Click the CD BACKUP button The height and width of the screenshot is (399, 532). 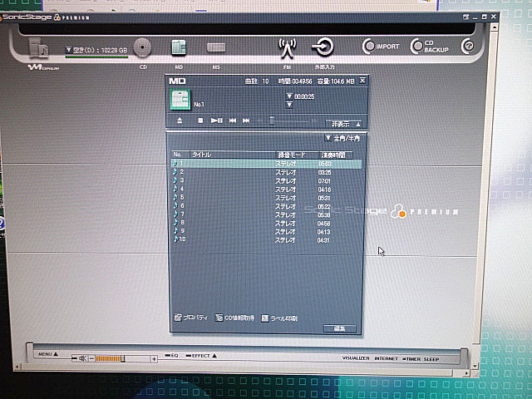(430, 47)
